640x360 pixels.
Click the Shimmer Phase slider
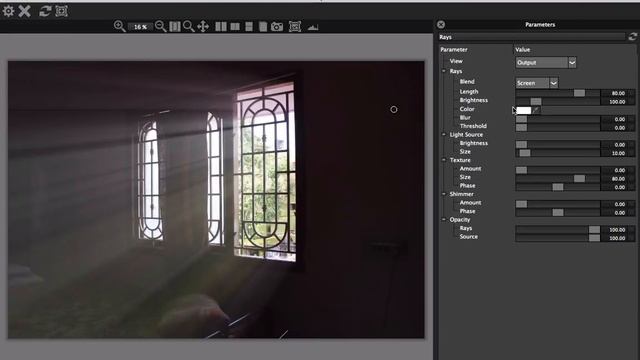click(558, 212)
